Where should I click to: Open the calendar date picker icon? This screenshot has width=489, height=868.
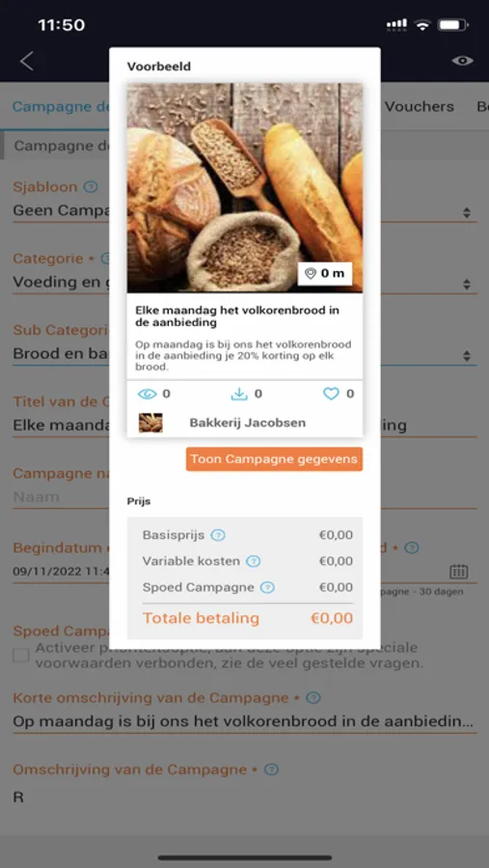point(458,571)
